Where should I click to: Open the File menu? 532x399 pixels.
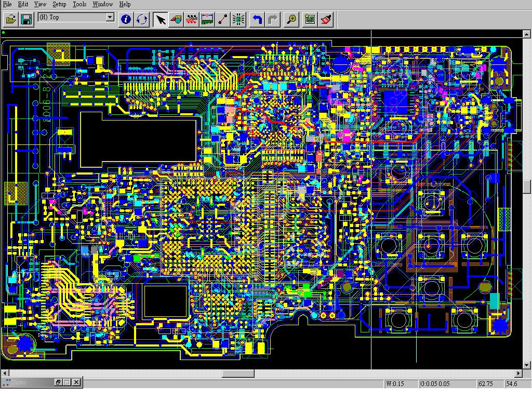pos(7,4)
